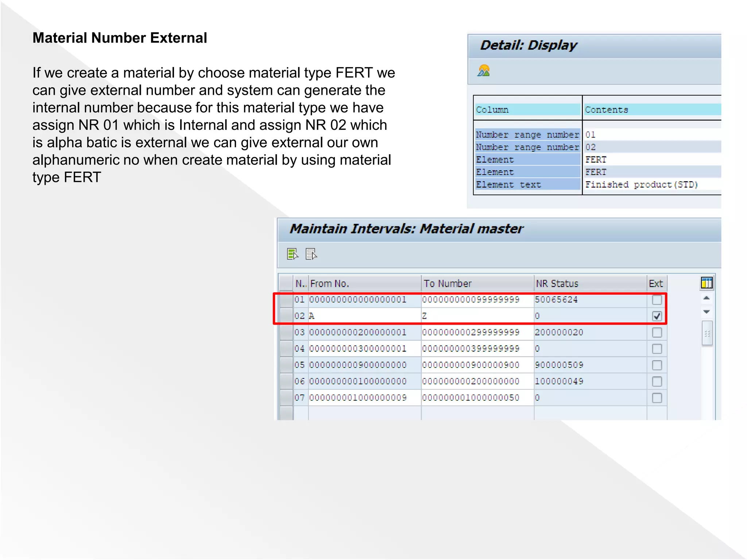Toggle Ext checkbox for interval 06
The image size is (747, 560).
coord(657,381)
